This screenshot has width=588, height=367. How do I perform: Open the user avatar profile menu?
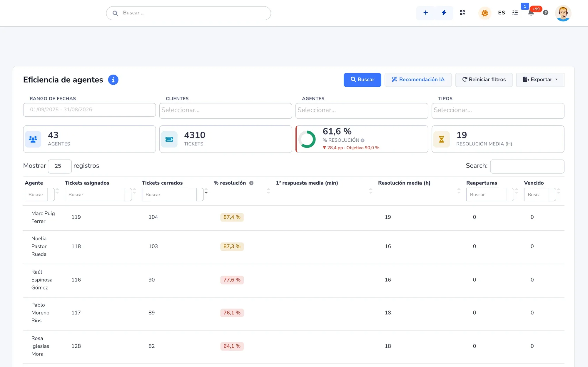pyautogui.click(x=563, y=13)
